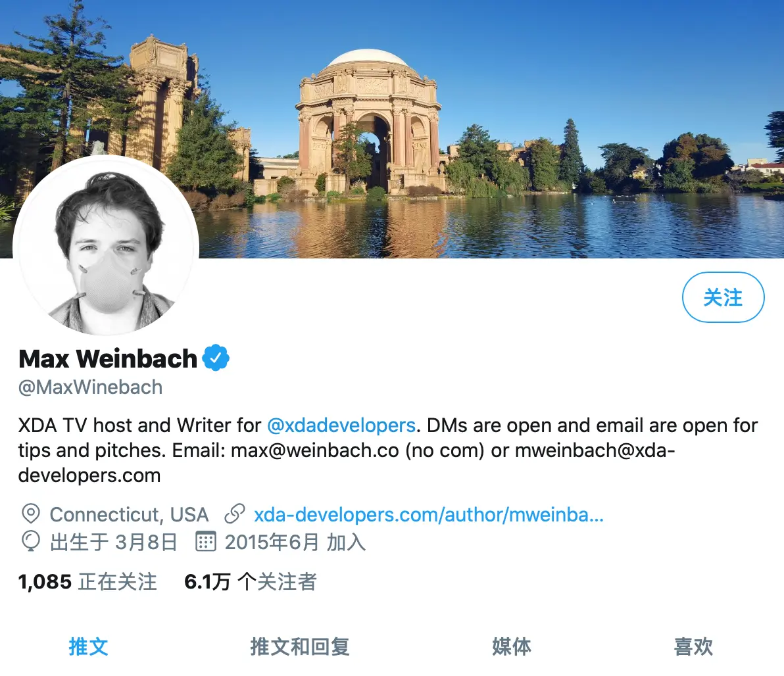Viewport: 784px width, 676px height.
Task: Open the @xdadevelopers mention link
Action: [341, 425]
